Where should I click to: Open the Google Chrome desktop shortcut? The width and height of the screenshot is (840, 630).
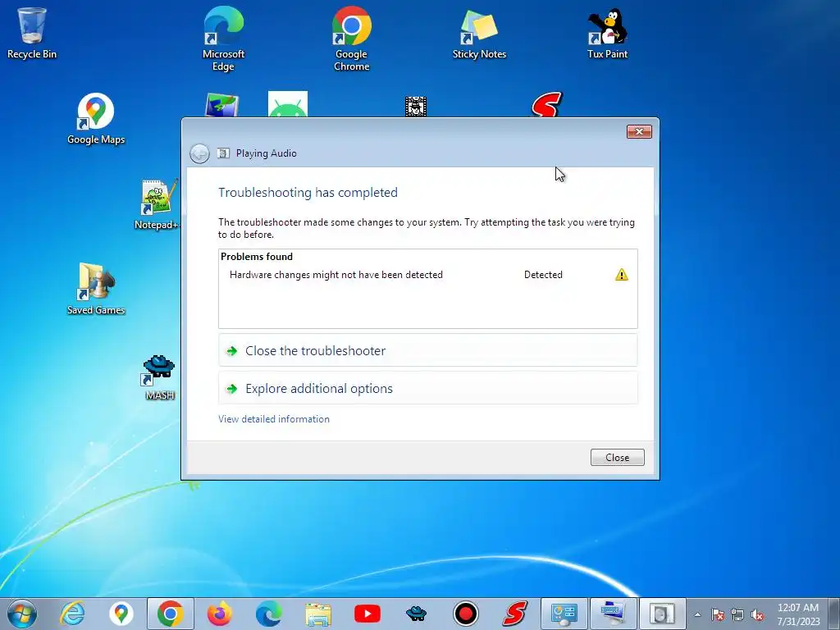click(351, 39)
